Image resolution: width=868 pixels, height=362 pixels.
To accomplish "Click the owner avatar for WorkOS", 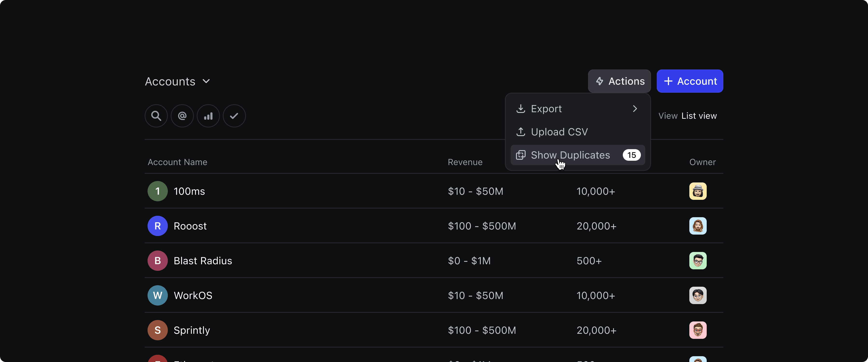I will pyautogui.click(x=698, y=296).
